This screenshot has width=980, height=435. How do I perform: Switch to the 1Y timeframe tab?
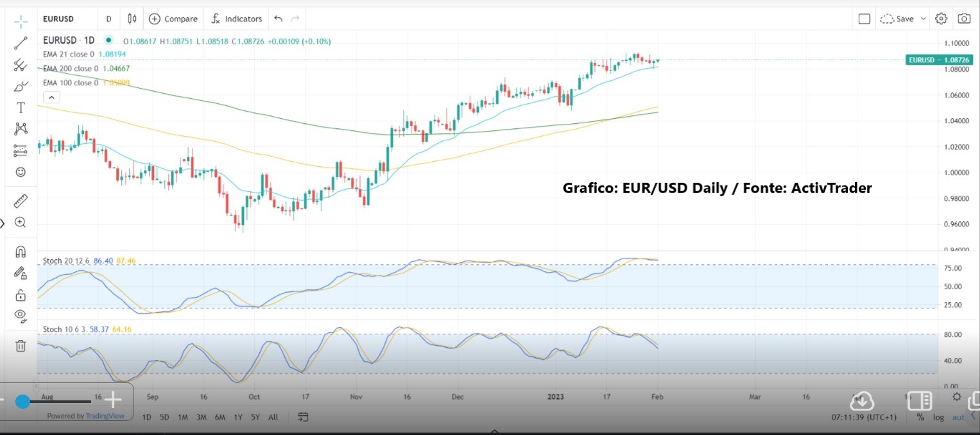click(x=237, y=417)
